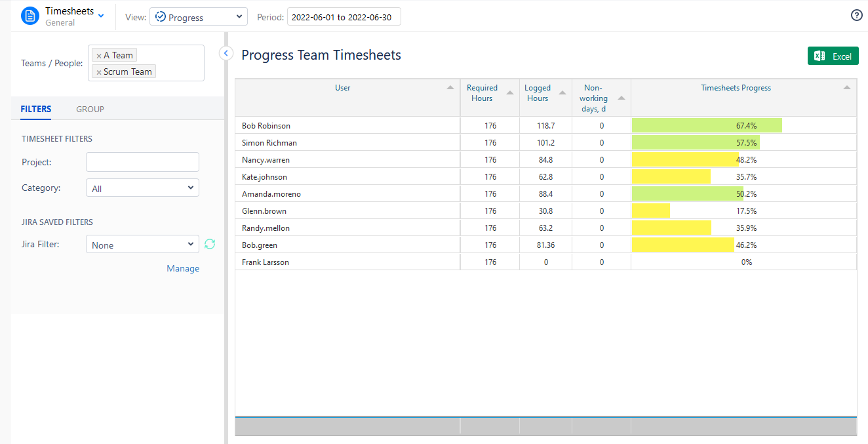Click logged hours value 30.8
The image size is (868, 444).
coord(545,211)
